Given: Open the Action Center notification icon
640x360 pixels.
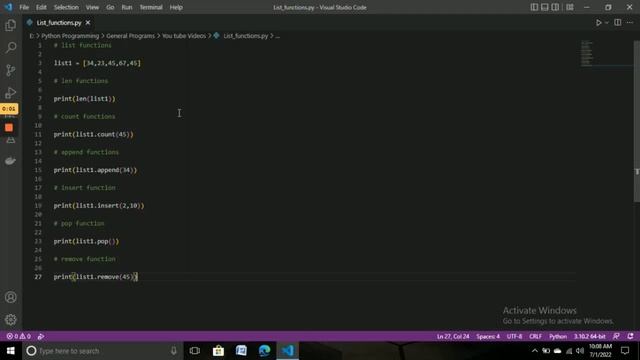Looking at the screenshot, I should tap(625, 351).
